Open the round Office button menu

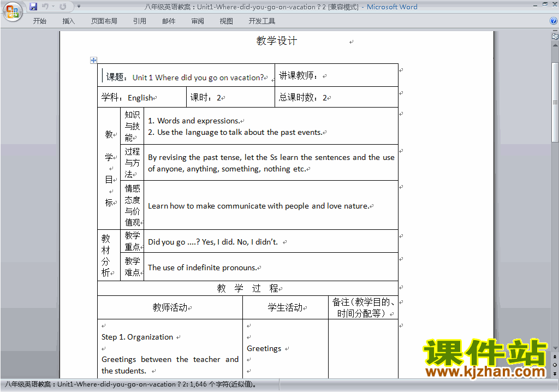tap(13, 11)
